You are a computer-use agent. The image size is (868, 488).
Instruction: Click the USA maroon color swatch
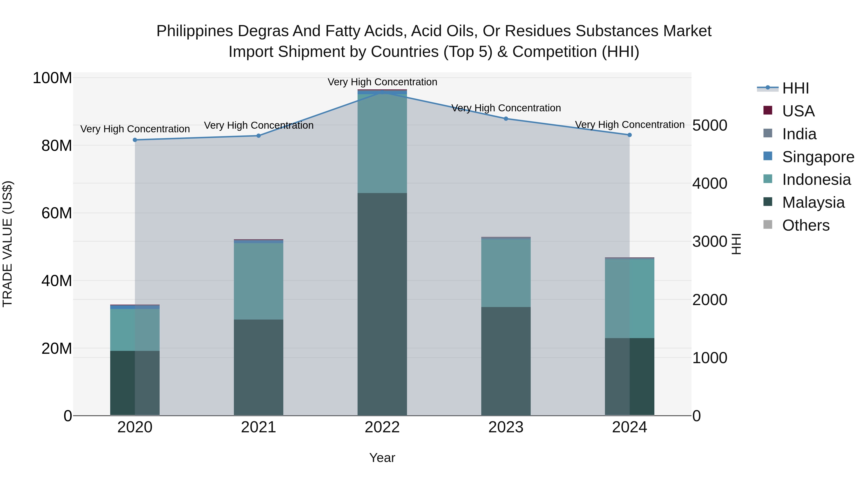click(768, 110)
